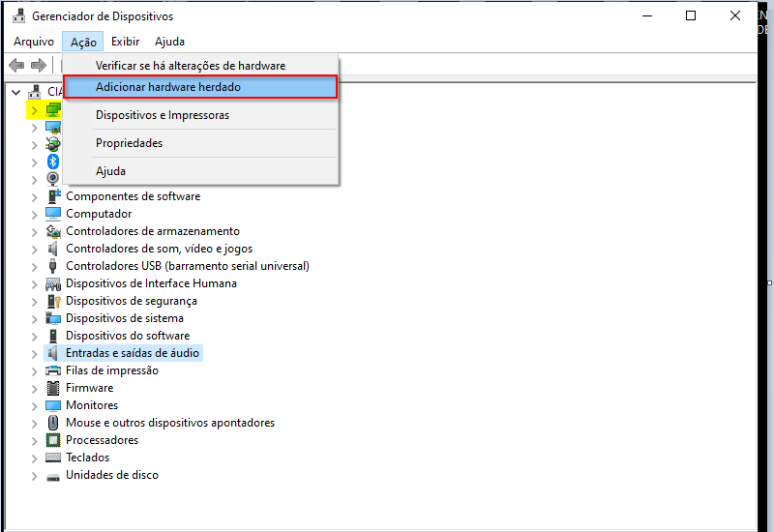This screenshot has height=532, width=774.
Task: Select the root computer node icon
Action: point(35,92)
